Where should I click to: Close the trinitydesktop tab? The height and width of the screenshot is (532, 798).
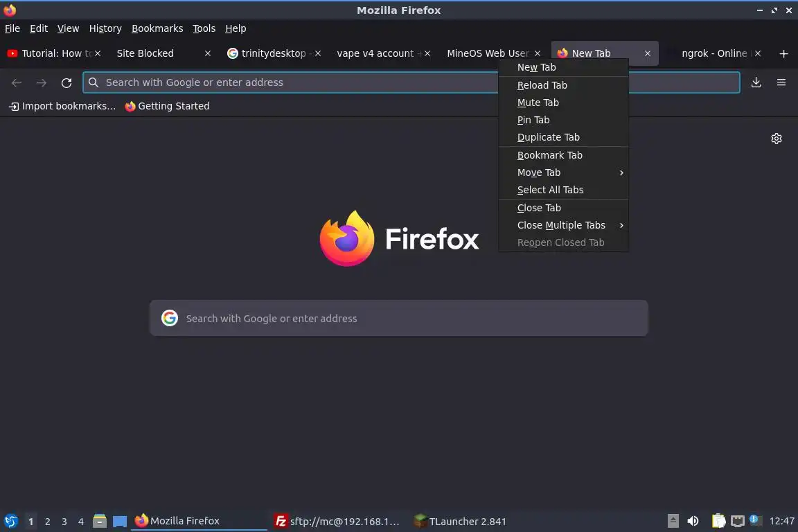317,53
